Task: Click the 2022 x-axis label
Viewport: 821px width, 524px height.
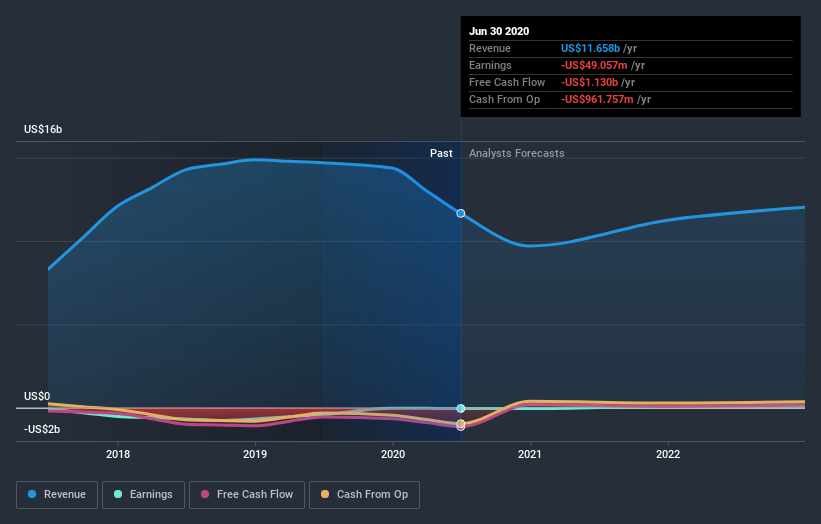Action: tap(668, 454)
